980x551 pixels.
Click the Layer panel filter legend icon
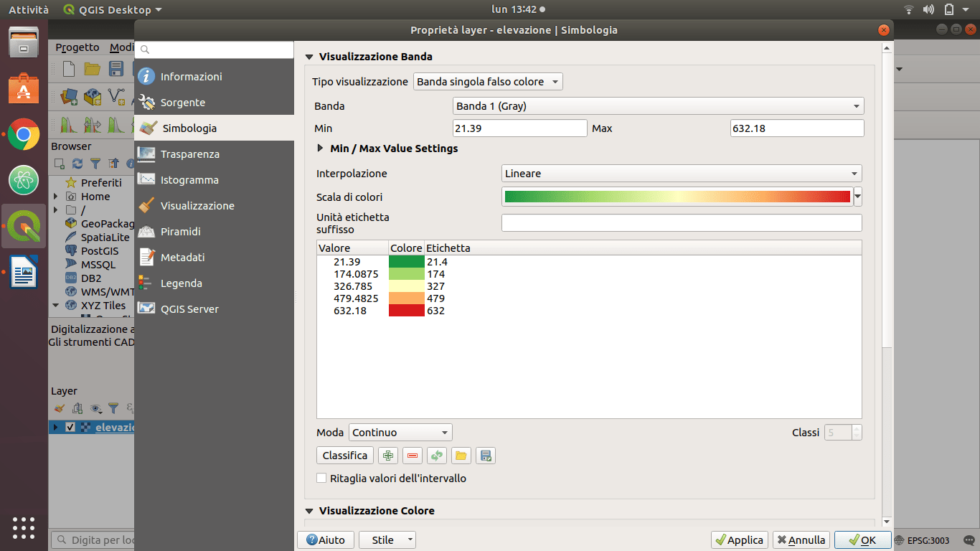(113, 408)
